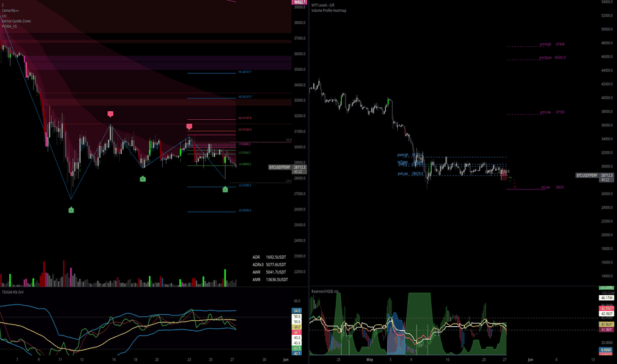Click the pink sell marker near the 23rd
Viewport: 617px width, 364px height.
pos(189,126)
